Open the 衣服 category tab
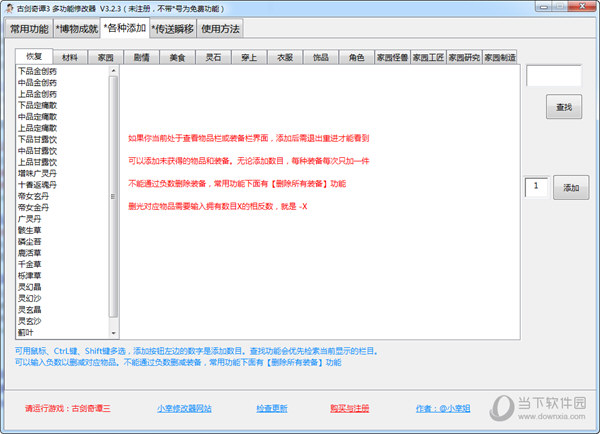 click(x=285, y=57)
